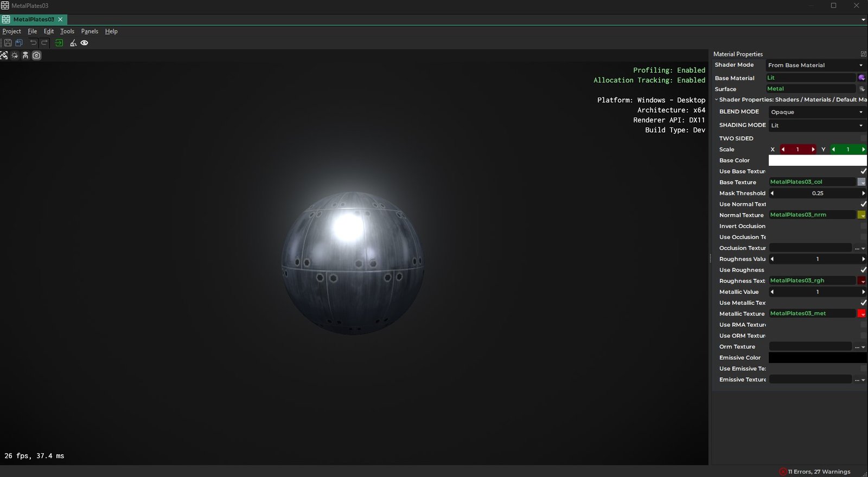The height and width of the screenshot is (477, 868).
Task: Click the purple Base Material picker icon
Action: pyautogui.click(x=861, y=78)
